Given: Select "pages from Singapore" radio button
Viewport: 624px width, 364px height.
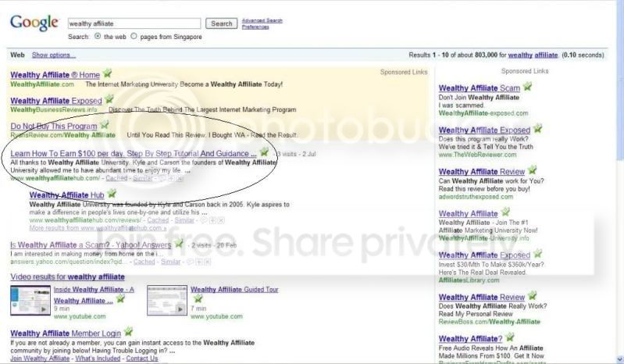Looking at the screenshot, I should pos(134,36).
